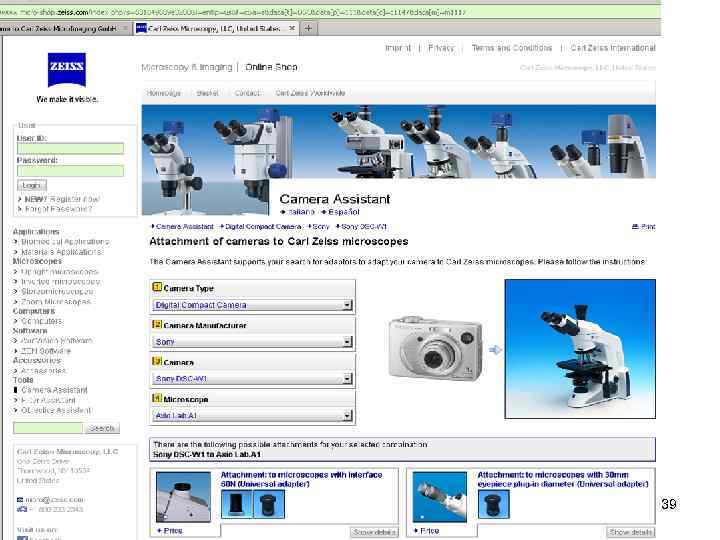
Task: Focus the User ID input field
Action: tap(70, 148)
